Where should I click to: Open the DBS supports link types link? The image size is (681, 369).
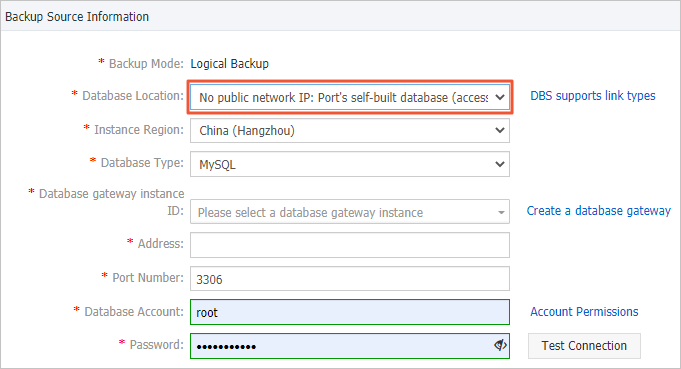pyautogui.click(x=593, y=96)
